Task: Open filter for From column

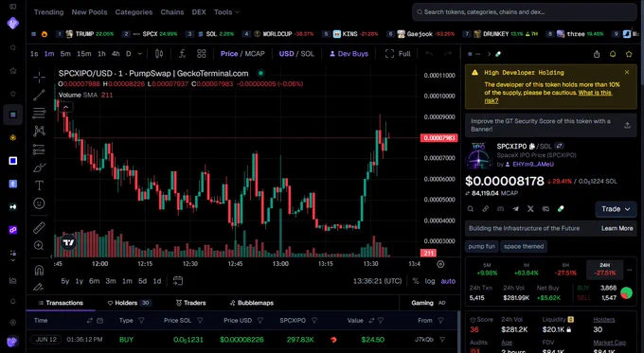Action: pos(440,321)
